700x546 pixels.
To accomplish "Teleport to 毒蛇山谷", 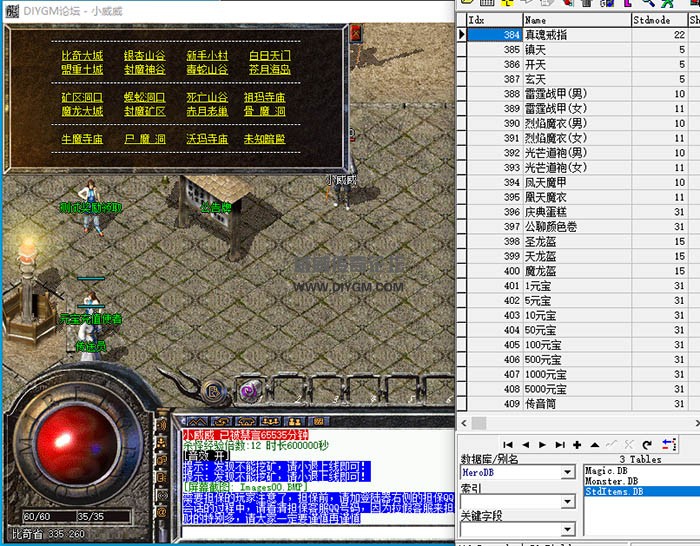I will pos(207,69).
